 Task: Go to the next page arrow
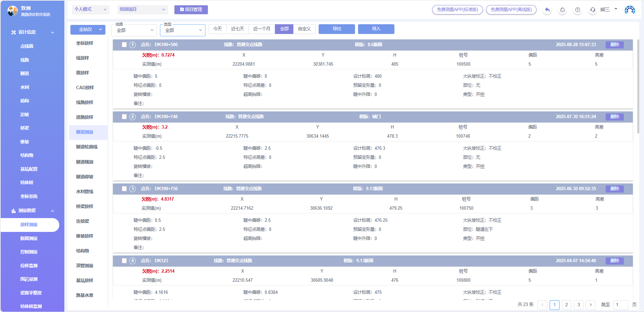point(590,305)
